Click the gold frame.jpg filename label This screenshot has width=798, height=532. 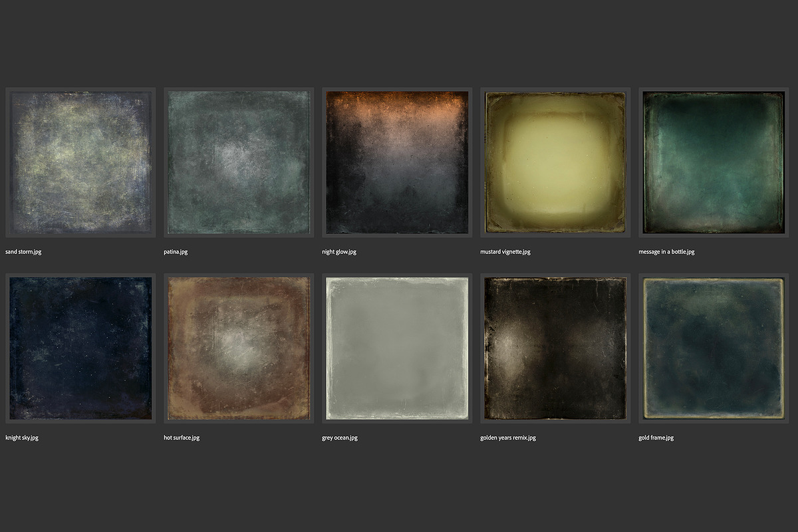tap(656, 438)
